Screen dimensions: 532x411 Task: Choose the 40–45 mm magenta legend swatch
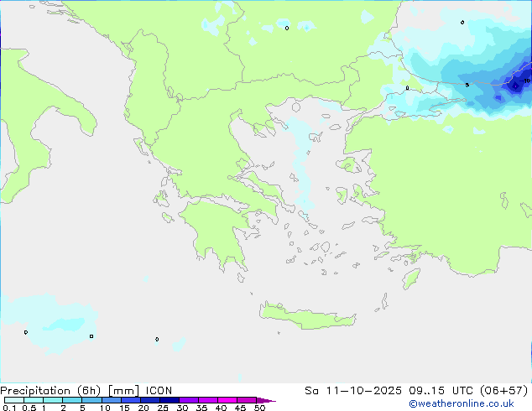coord(227,400)
